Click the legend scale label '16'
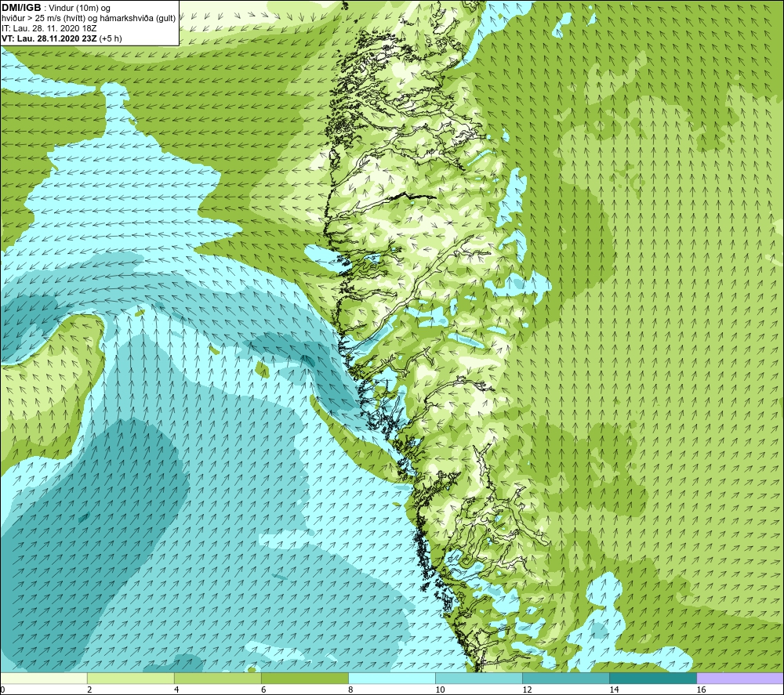This screenshot has width=784, height=695. pos(701,690)
